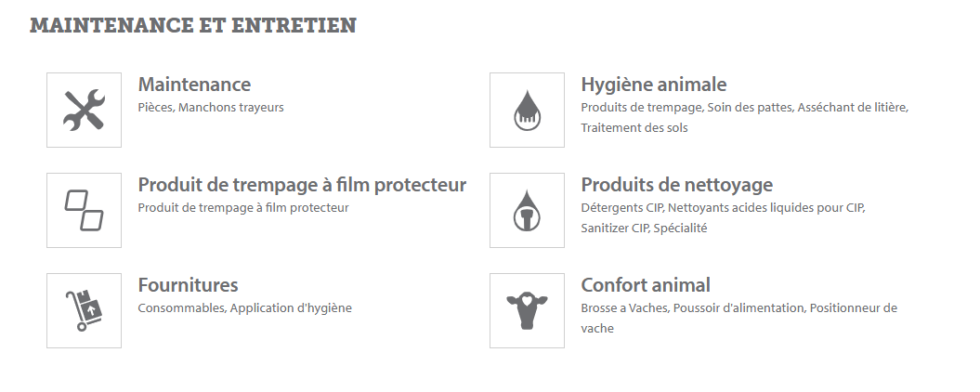Click the cow head Confort animal icon
This screenshot has width=980, height=392.
(527, 310)
